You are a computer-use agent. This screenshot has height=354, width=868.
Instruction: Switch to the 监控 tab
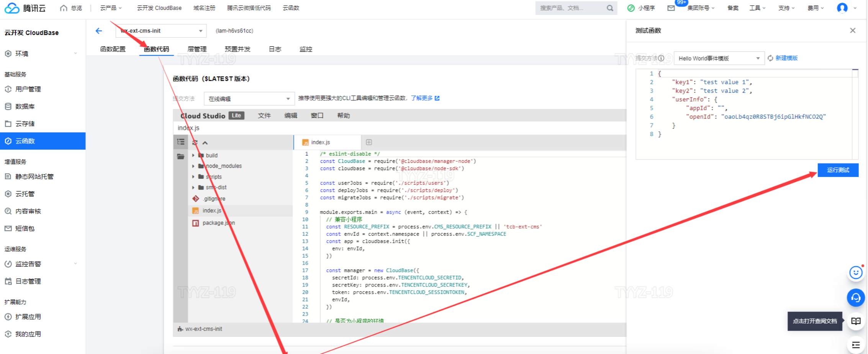tap(306, 49)
